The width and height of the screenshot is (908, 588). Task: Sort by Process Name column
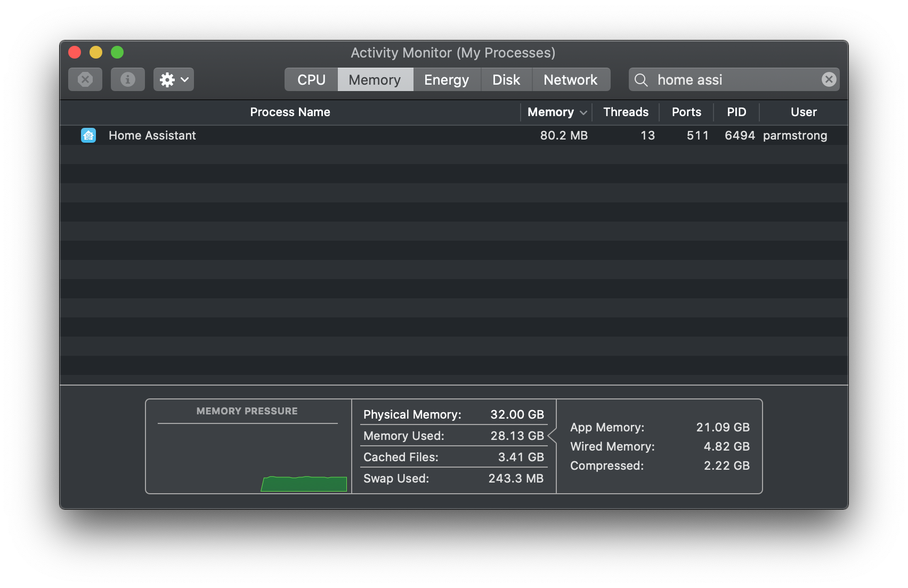[290, 112]
